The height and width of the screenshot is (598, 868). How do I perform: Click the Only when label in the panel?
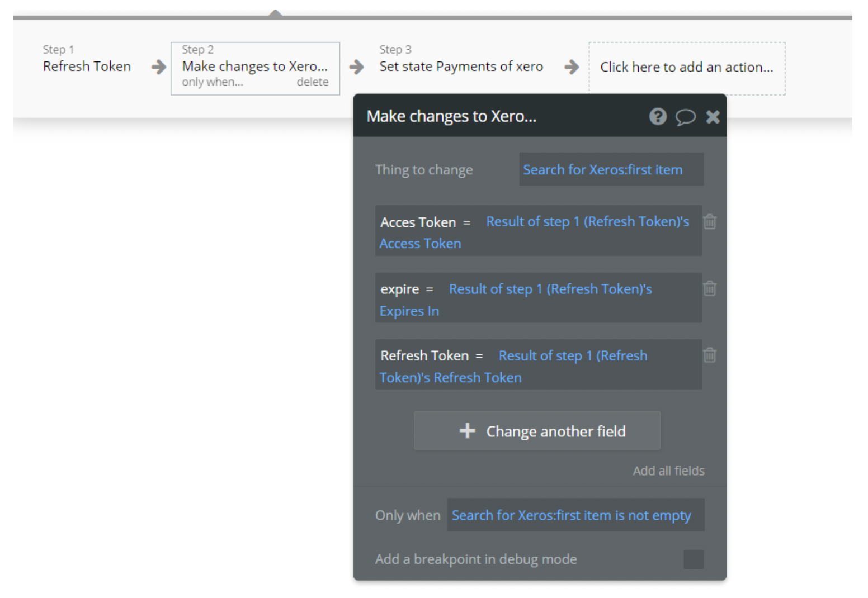coord(408,515)
